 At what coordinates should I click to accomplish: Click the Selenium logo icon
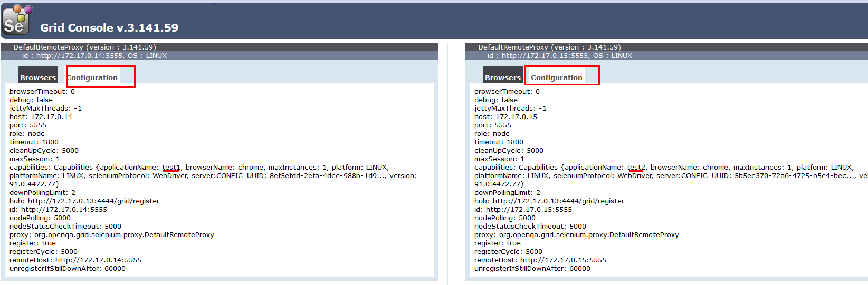17,19
